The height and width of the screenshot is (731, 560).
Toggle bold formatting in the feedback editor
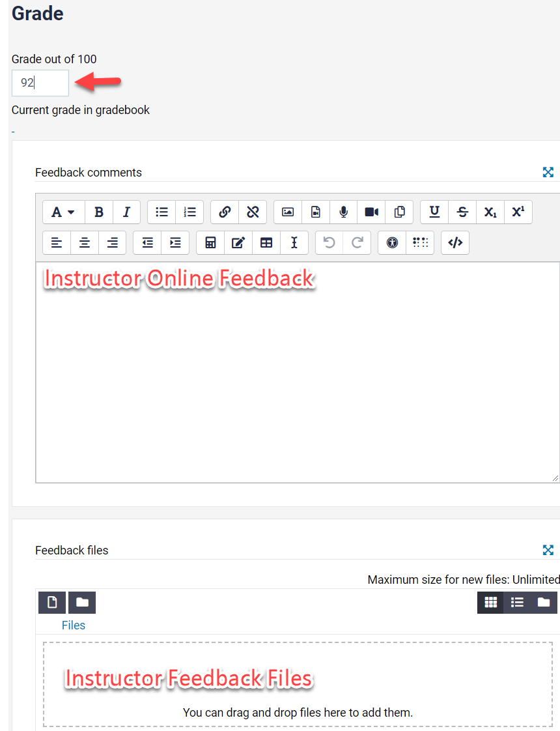pyautogui.click(x=98, y=212)
